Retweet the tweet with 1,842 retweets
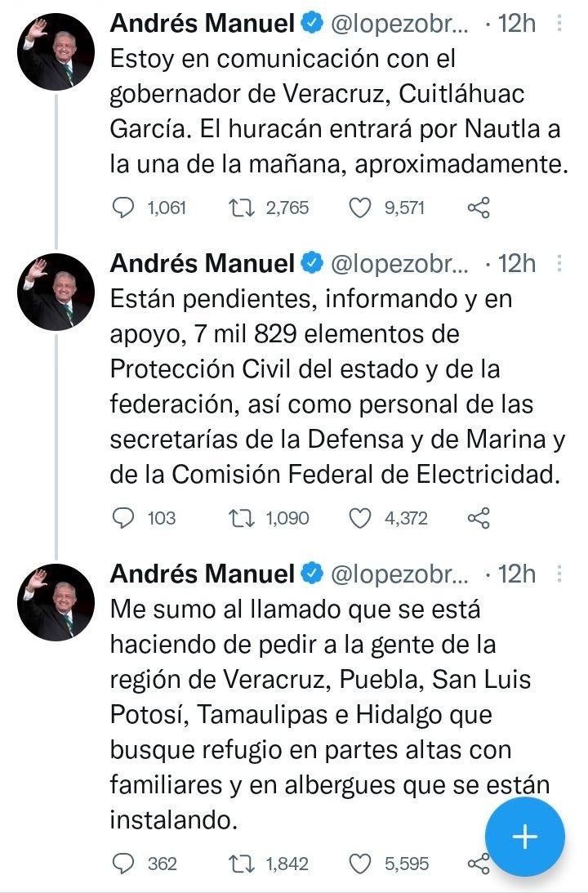 [x=242, y=863]
